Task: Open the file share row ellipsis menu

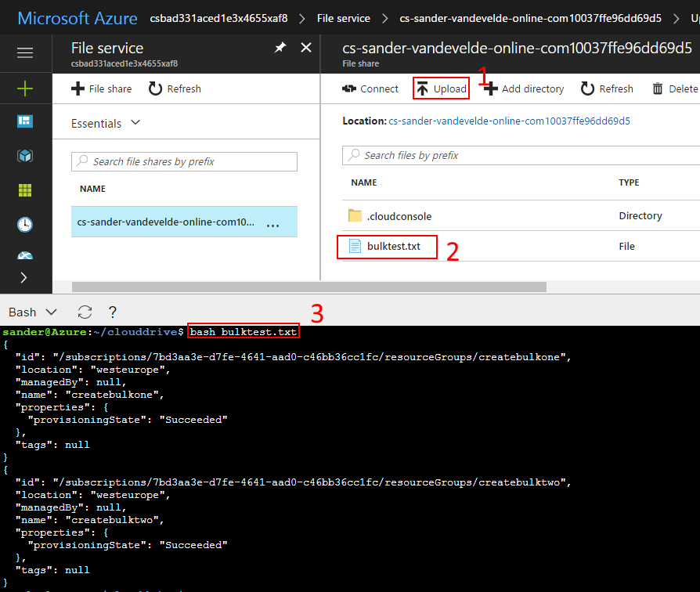Action: click(272, 223)
